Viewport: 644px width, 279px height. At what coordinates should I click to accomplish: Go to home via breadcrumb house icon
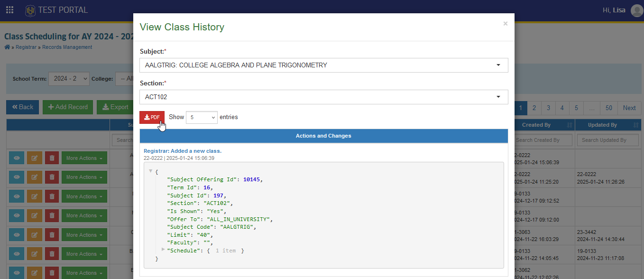[x=7, y=47]
